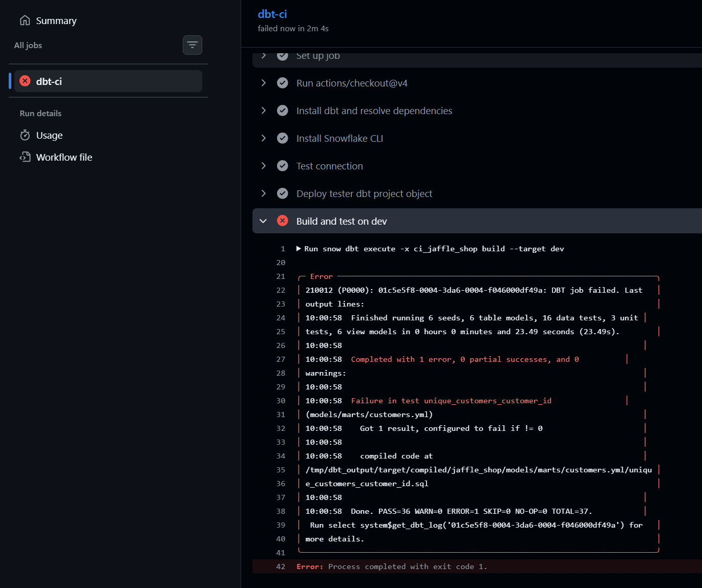Open Deploy tester dbt project object label
This screenshot has height=588, width=702.
click(x=364, y=193)
